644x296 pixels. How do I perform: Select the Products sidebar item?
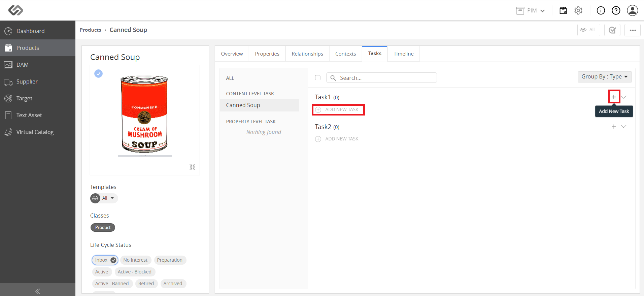pos(38,48)
